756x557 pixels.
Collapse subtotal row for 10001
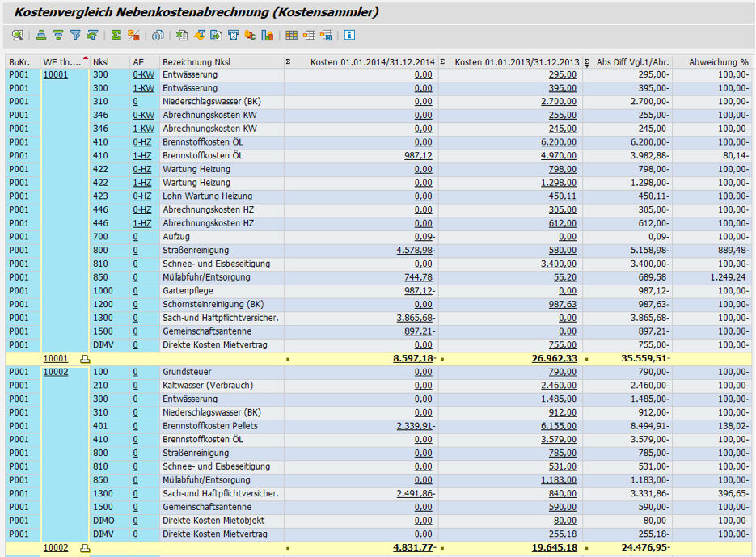(85, 358)
